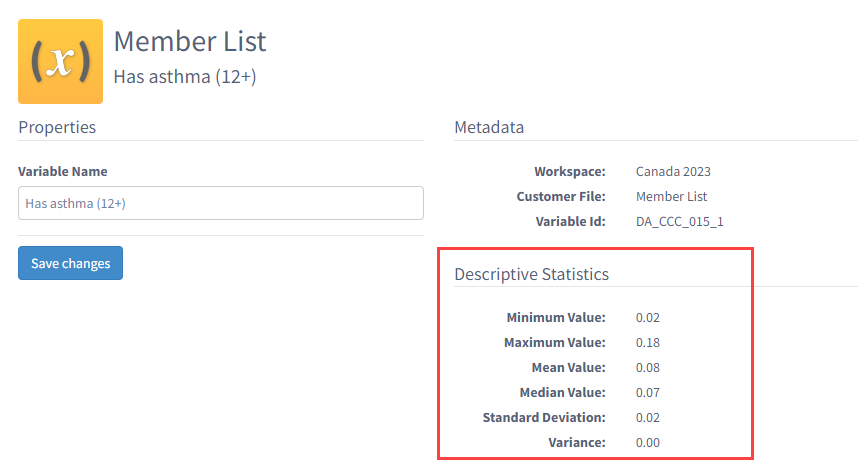Viewport: 858px width, 460px height.
Task: Click the 'Mean Value:' label
Action: (x=569, y=368)
